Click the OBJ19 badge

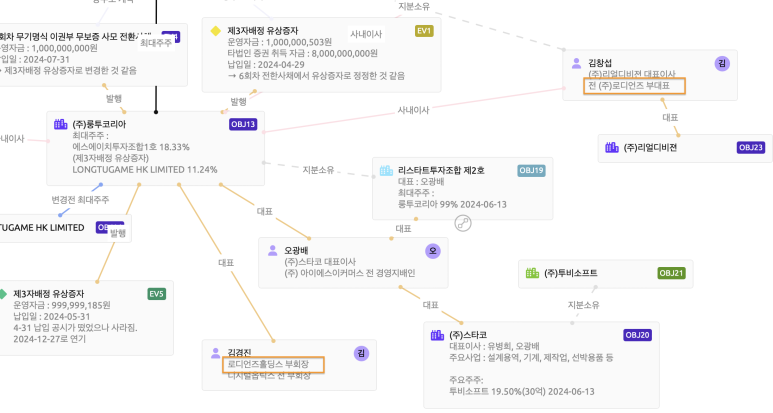pyautogui.click(x=531, y=171)
